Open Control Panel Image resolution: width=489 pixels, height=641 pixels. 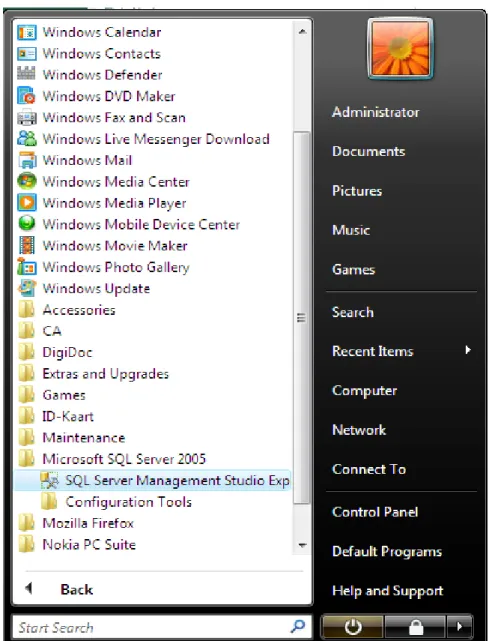(x=375, y=512)
